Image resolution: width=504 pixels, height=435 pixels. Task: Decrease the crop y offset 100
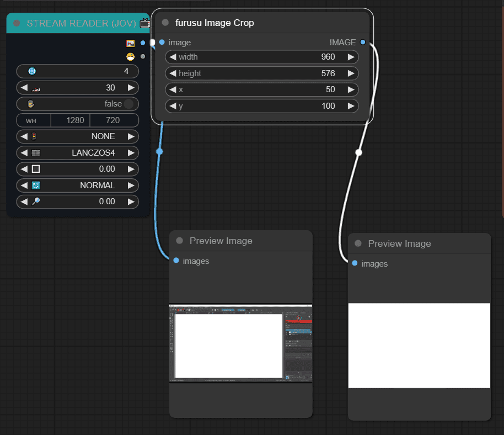coord(173,106)
